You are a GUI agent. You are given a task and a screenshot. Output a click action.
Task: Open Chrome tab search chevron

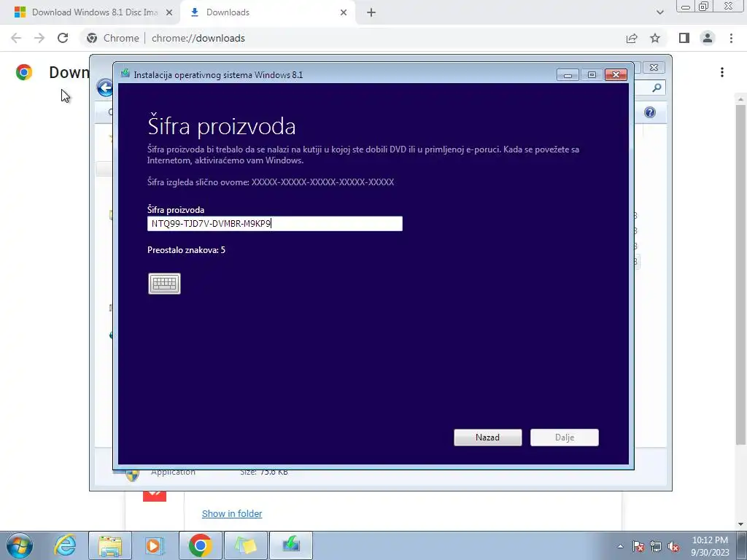click(x=659, y=13)
